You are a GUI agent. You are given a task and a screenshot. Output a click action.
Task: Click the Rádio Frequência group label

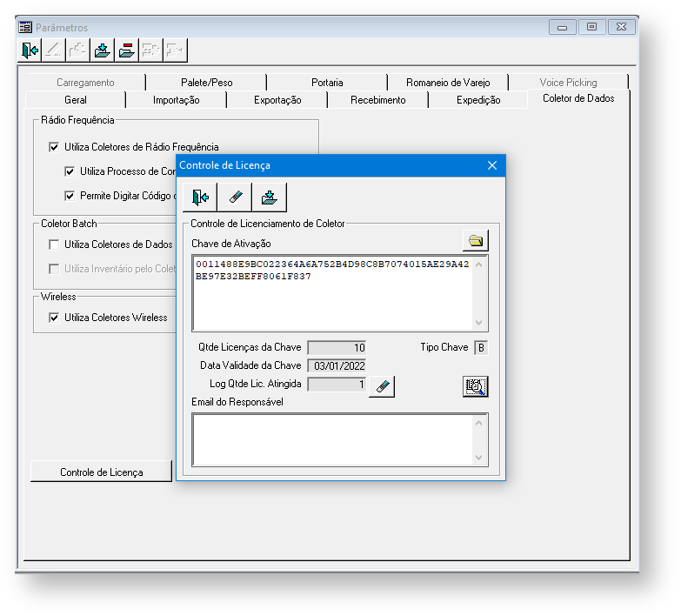[x=77, y=120]
